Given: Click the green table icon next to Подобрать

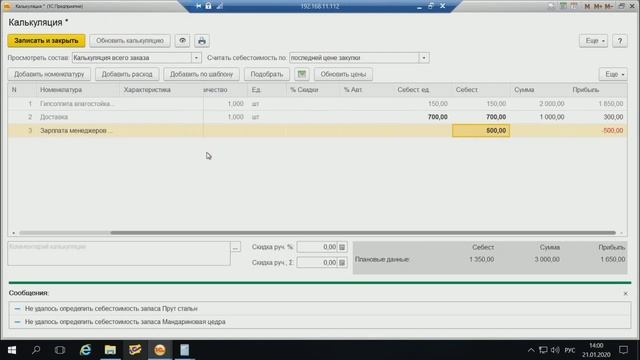Looking at the screenshot, I should point(302,74).
